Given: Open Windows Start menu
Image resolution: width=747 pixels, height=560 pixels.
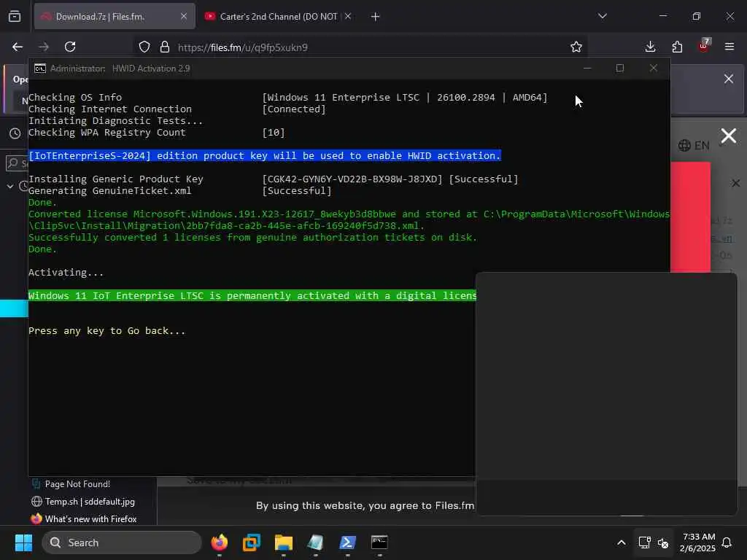Looking at the screenshot, I should [x=23, y=542].
